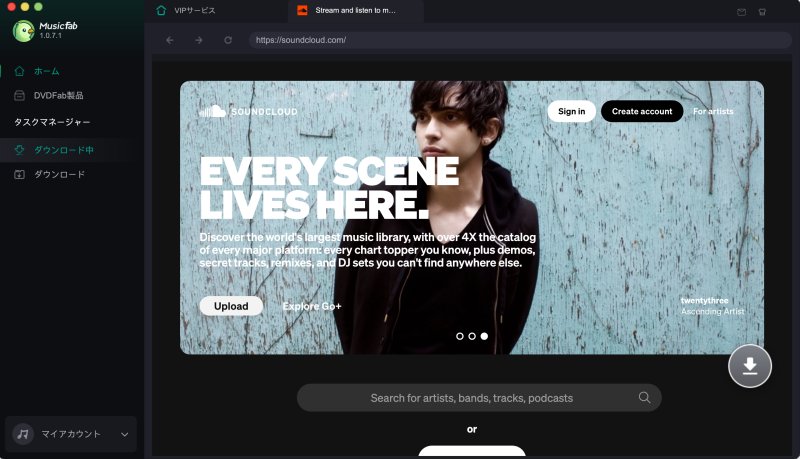Click the Sign in button
The width and height of the screenshot is (800, 459).
click(x=571, y=111)
